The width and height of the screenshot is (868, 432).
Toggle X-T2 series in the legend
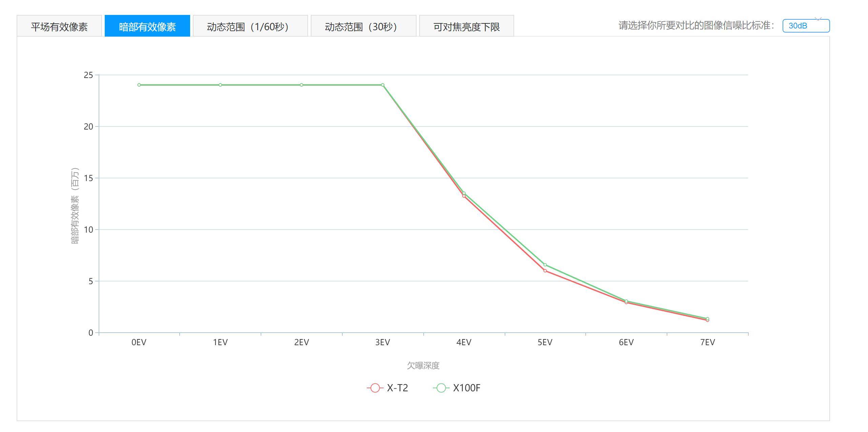[397, 388]
